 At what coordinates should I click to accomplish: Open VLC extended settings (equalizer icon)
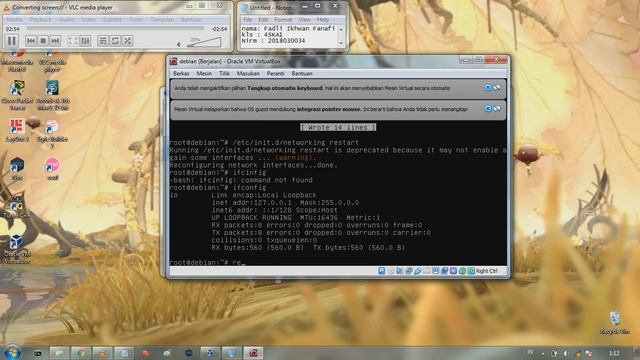coord(85,40)
